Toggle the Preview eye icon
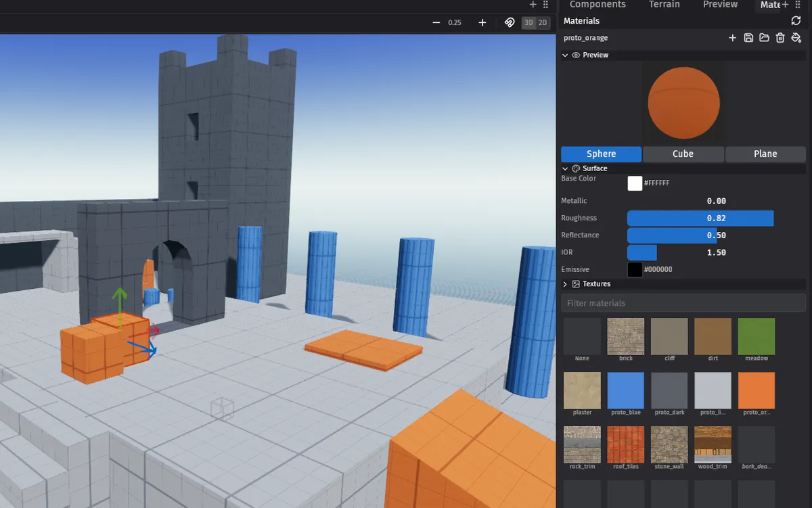This screenshot has width=812, height=508. point(576,55)
